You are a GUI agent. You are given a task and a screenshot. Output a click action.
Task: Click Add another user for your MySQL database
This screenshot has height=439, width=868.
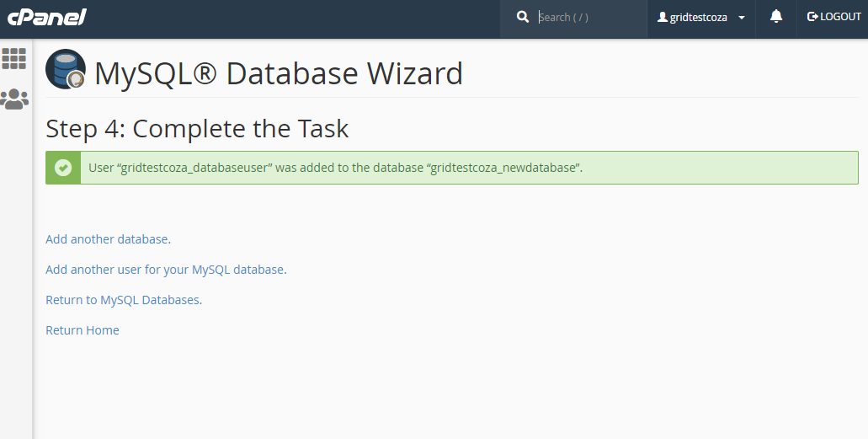(x=166, y=270)
